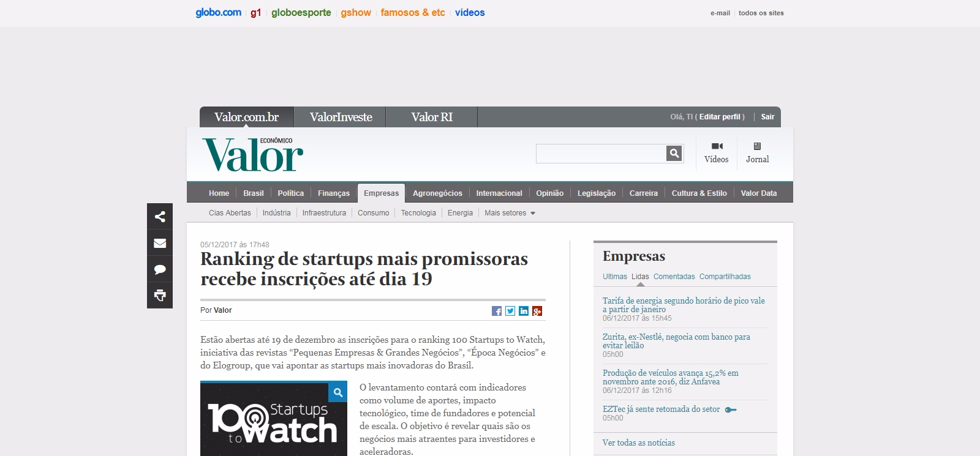Click the print icon in the sidebar

coord(160,296)
